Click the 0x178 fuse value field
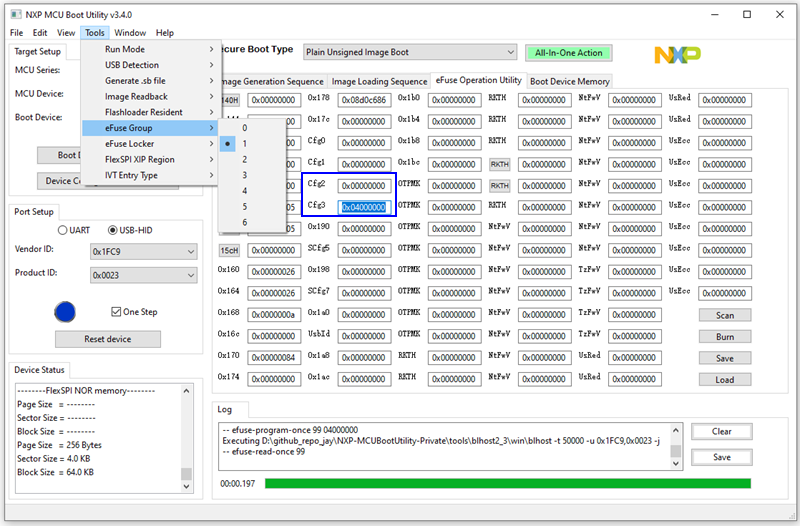The width and height of the screenshot is (800, 526). (364, 100)
